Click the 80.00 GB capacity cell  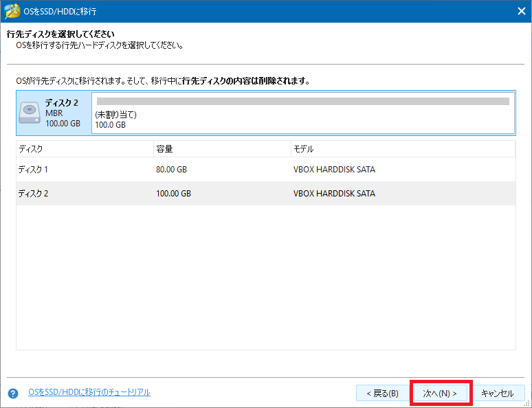(171, 169)
